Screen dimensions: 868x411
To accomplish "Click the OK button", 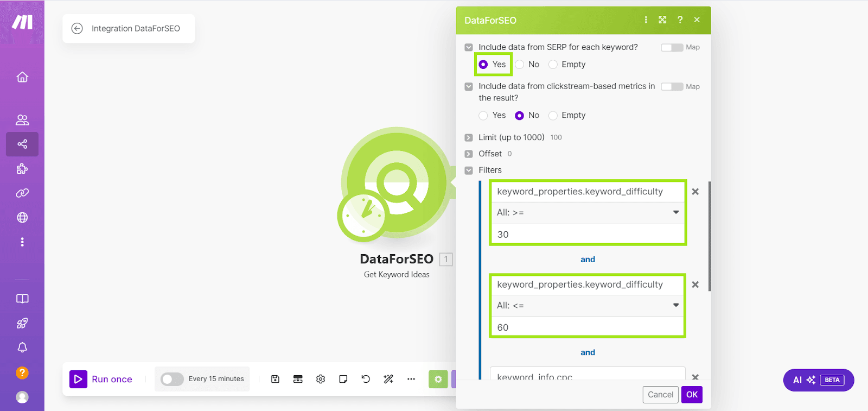I will [692, 395].
